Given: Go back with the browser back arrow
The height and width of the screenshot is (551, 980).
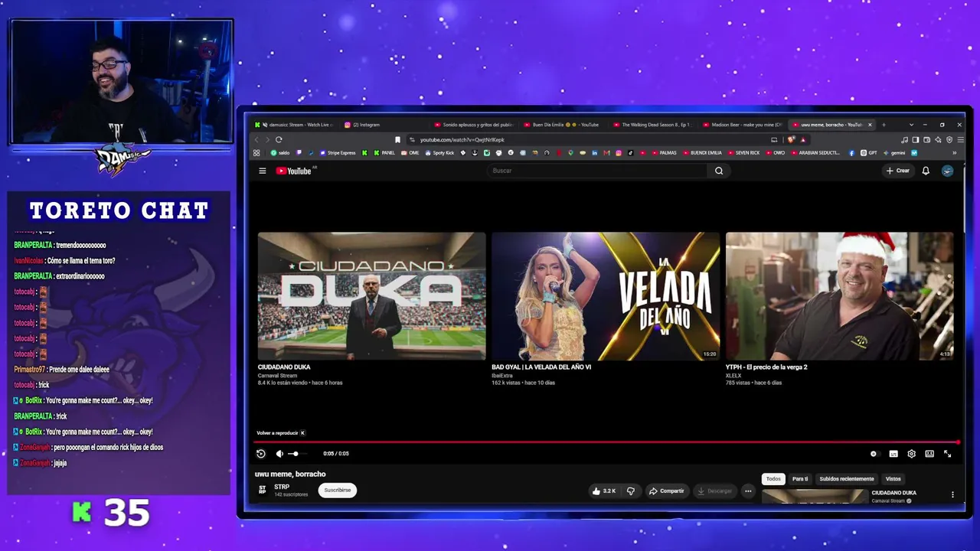Looking at the screenshot, I should tap(256, 140).
